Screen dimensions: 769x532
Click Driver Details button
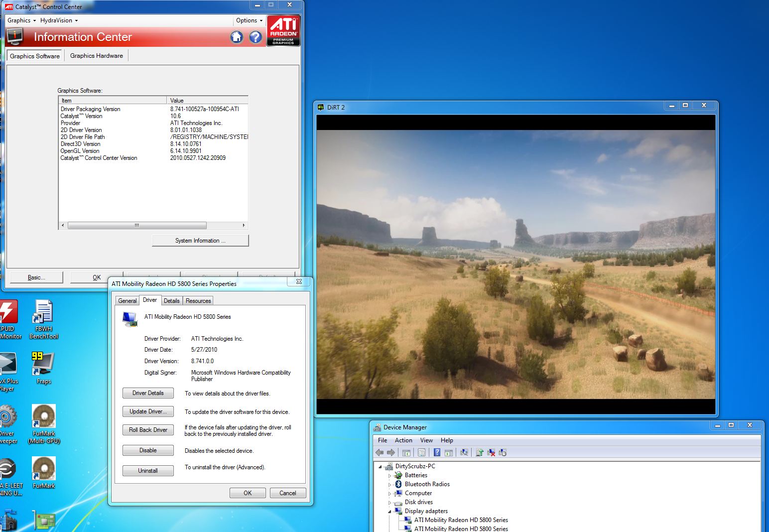pos(148,393)
